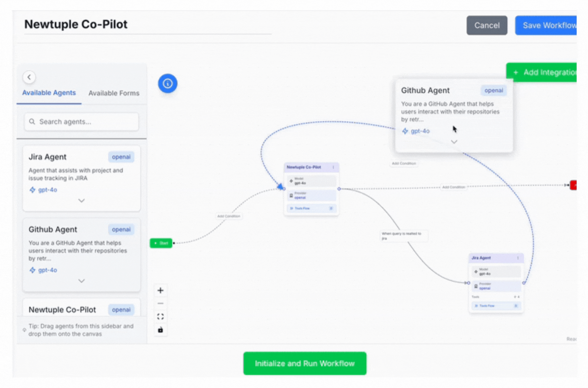Switch to Available Forms tab
588x388 pixels.
pyautogui.click(x=114, y=93)
